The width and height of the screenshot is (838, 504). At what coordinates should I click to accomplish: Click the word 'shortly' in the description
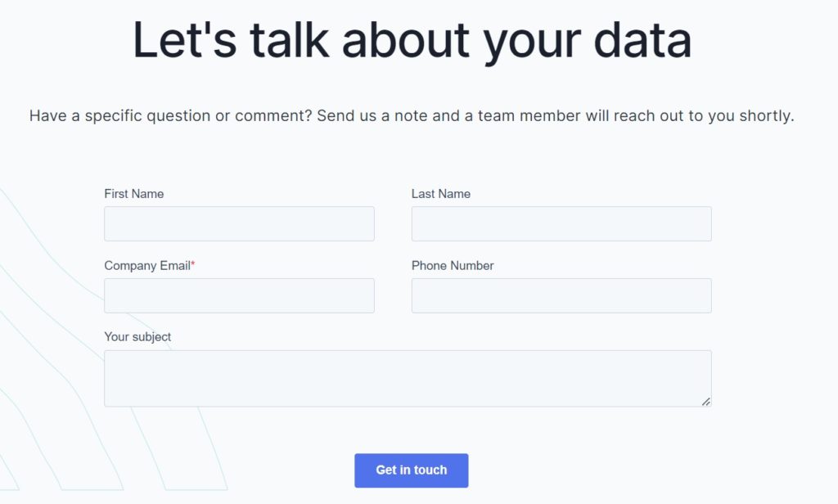click(767, 115)
